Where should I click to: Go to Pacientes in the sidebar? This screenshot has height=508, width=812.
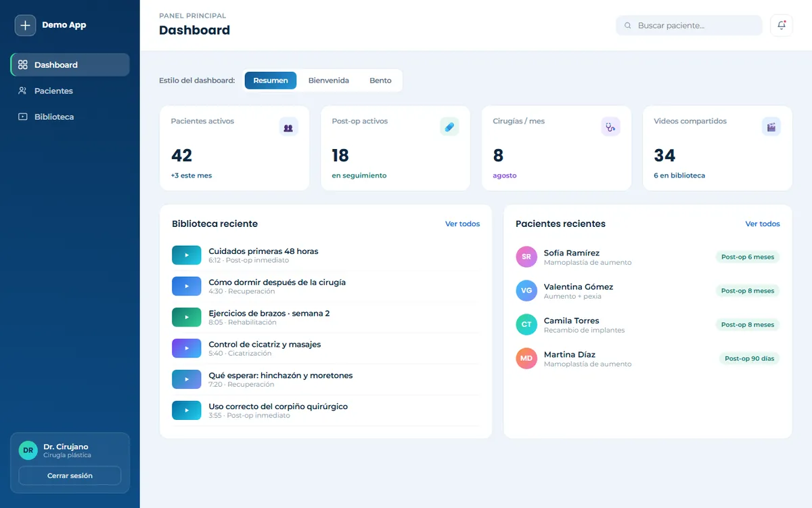(70, 91)
